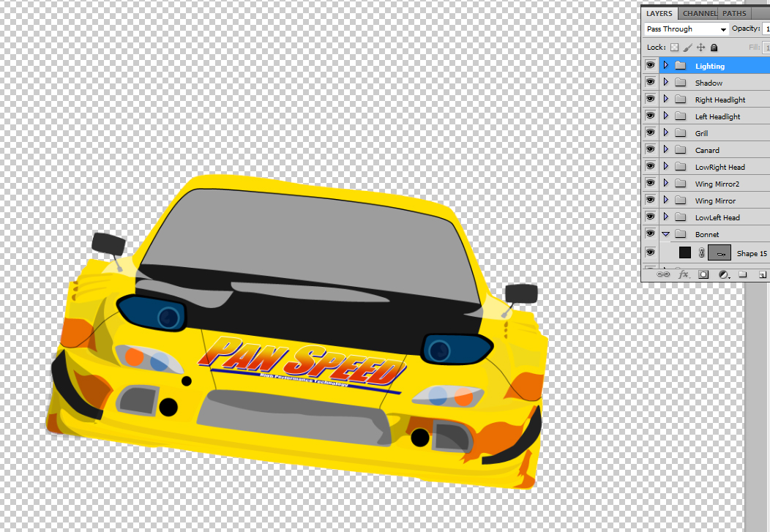Screen dimensions: 770x532
Task: Hide the Shadow group
Action: pyautogui.click(x=650, y=82)
